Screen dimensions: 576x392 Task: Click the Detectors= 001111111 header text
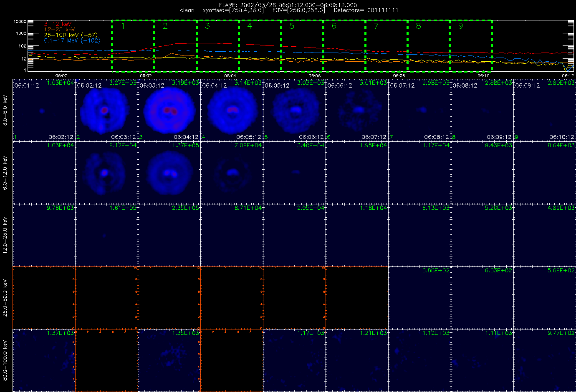pyautogui.click(x=366, y=10)
